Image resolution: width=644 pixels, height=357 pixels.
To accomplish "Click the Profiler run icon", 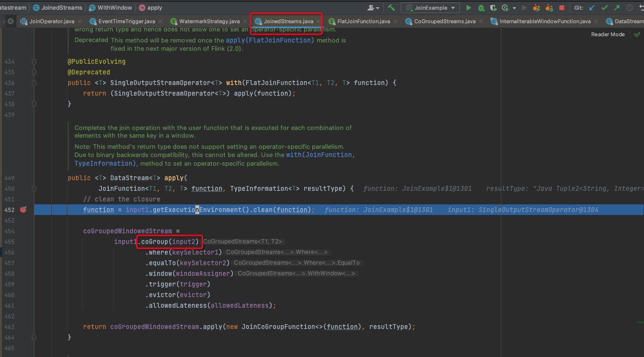I will click(x=505, y=8).
